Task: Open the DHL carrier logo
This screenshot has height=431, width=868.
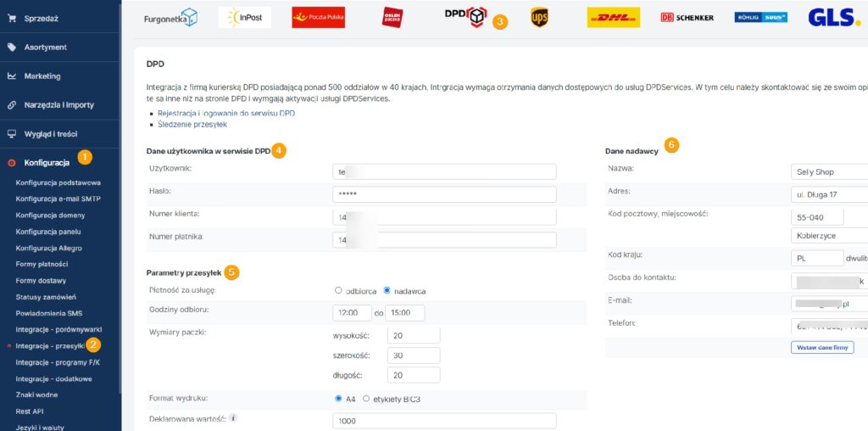Action: click(613, 17)
